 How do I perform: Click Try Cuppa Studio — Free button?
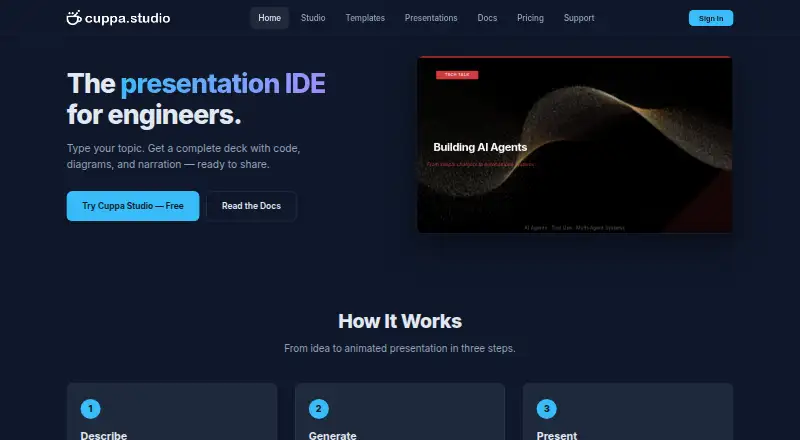click(x=133, y=206)
